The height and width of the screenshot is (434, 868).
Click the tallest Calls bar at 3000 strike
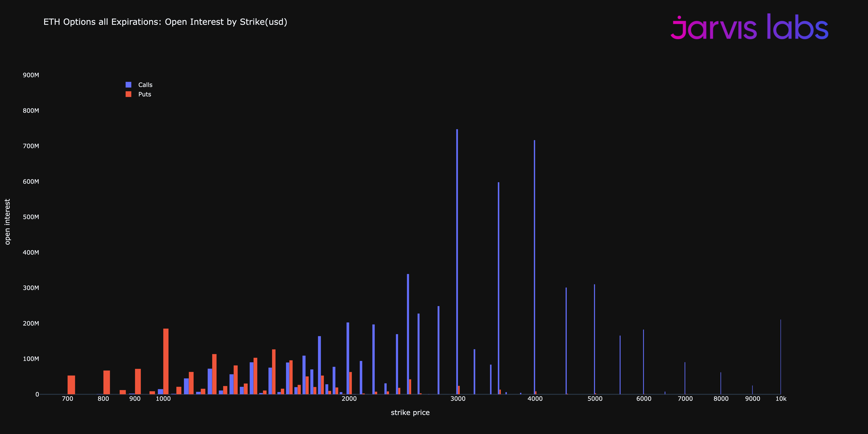457,263
